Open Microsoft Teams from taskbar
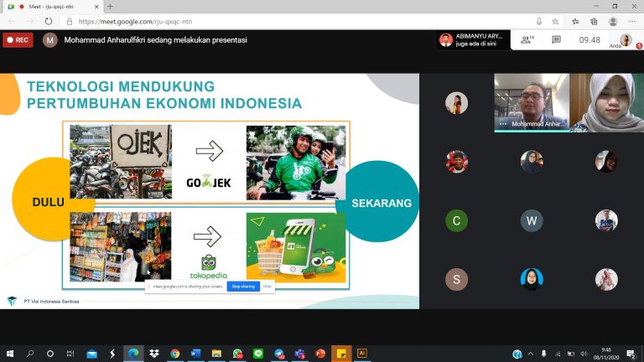This screenshot has height=362, width=644. pos(300,354)
